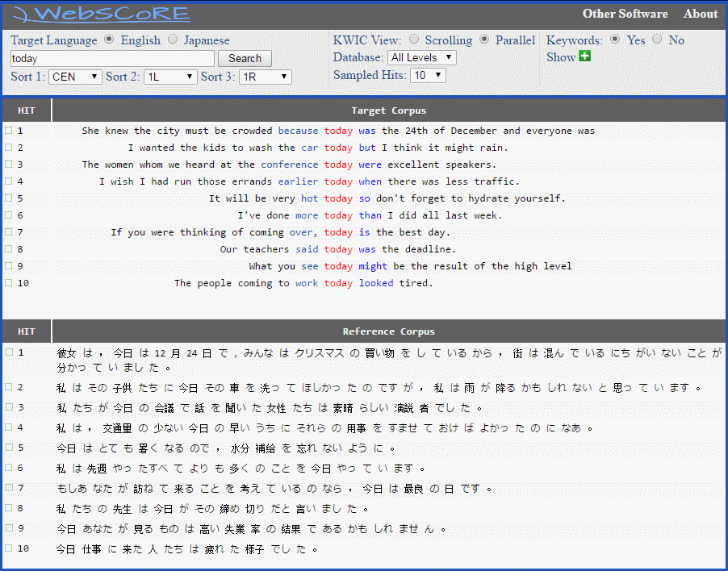
Task: Expand the Sort 2 dropdown showing 1L
Action: (170, 77)
